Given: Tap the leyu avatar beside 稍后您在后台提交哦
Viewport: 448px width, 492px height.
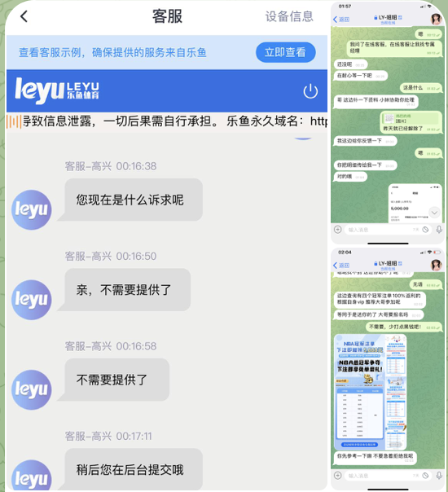Looking at the screenshot, I should coord(32,476).
